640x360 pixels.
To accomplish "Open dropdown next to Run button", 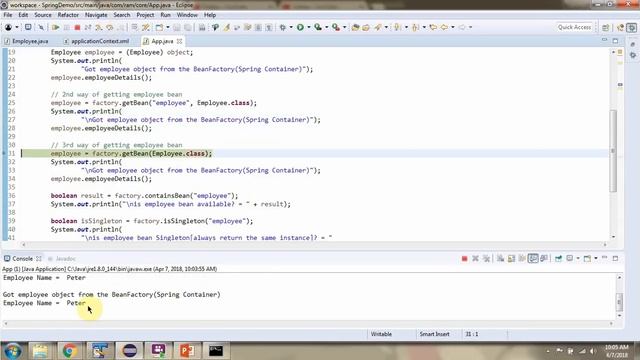I will (309, 27).
